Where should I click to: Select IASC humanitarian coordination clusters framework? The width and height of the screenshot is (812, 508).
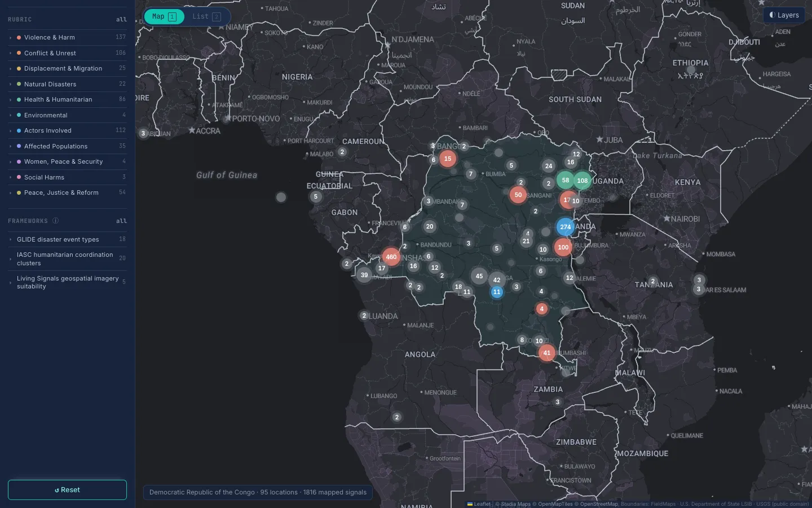[67, 259]
